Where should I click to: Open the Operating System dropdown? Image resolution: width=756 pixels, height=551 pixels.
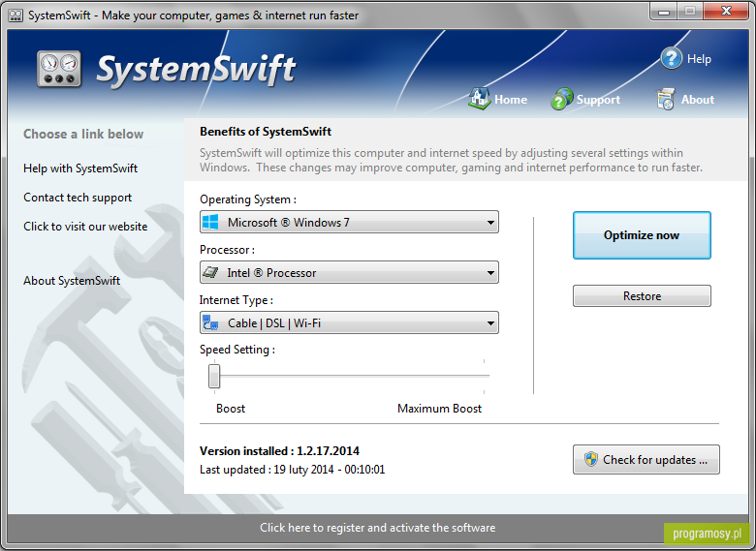[x=349, y=222]
